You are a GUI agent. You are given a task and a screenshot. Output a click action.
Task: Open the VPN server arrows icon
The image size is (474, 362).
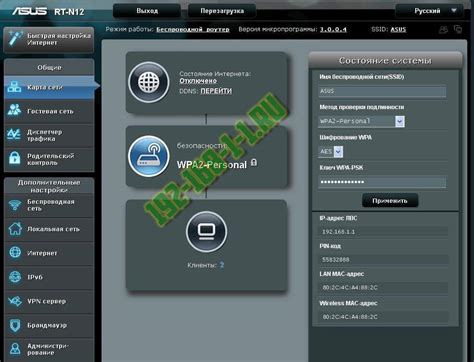point(15,301)
